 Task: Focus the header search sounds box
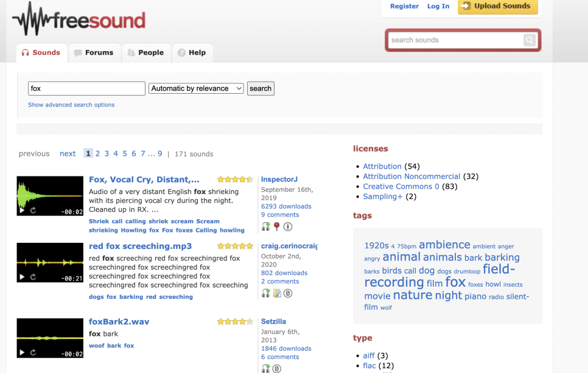tap(455, 40)
